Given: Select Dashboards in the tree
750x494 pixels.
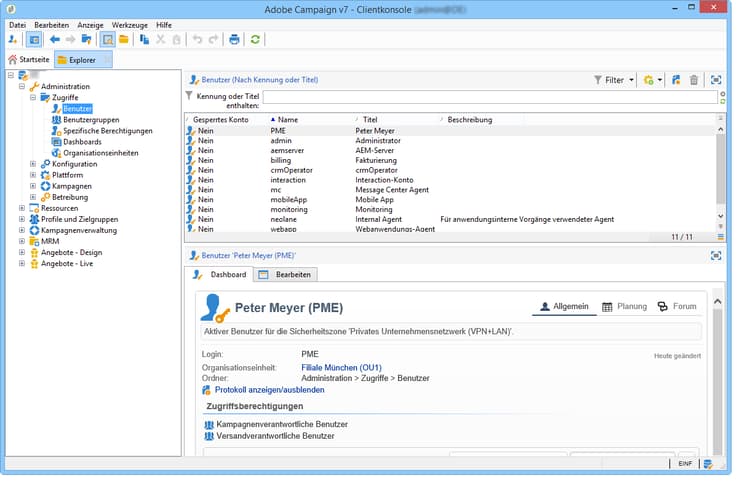Looking at the screenshot, I should [82, 142].
